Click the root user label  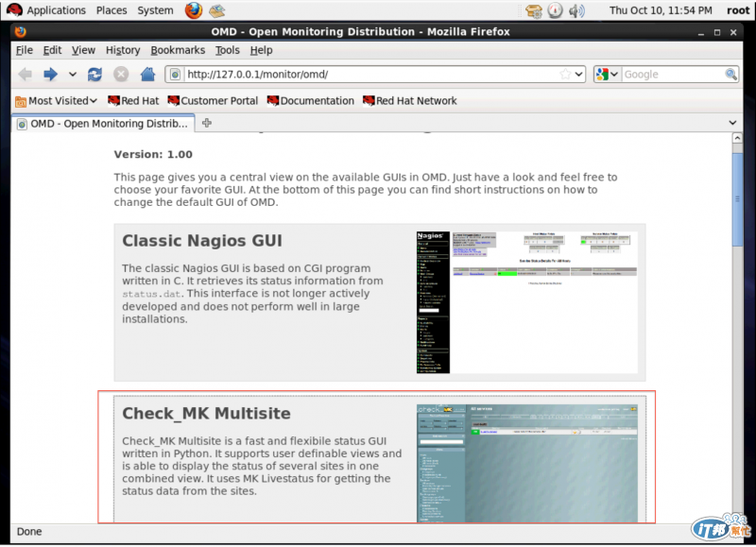(x=738, y=10)
